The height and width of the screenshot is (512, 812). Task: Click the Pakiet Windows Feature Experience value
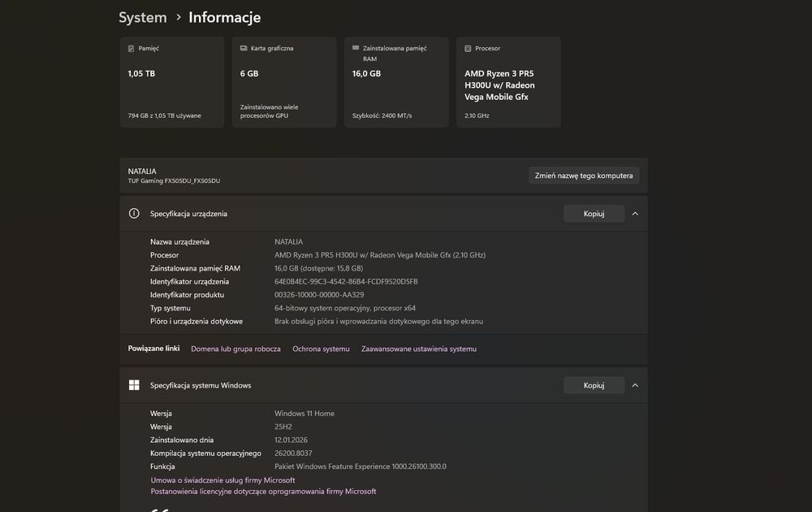[x=361, y=466]
